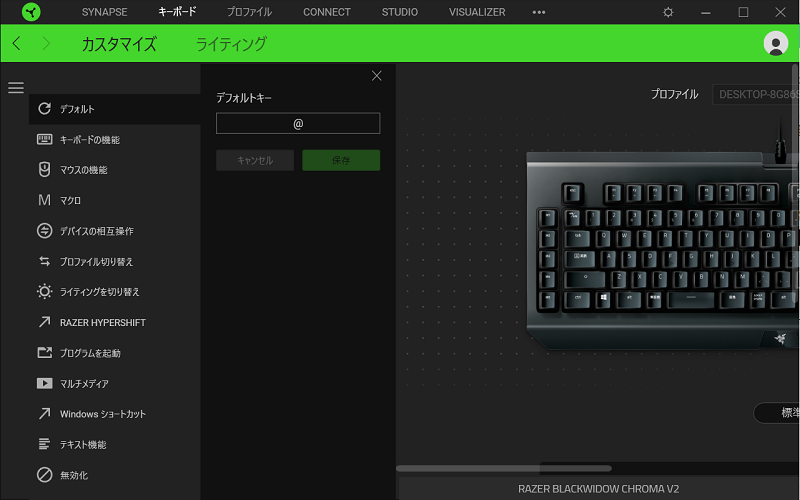Select the デフォルト reset icon in sidebar
Image resolution: width=800 pixels, height=500 pixels.
[x=44, y=109]
